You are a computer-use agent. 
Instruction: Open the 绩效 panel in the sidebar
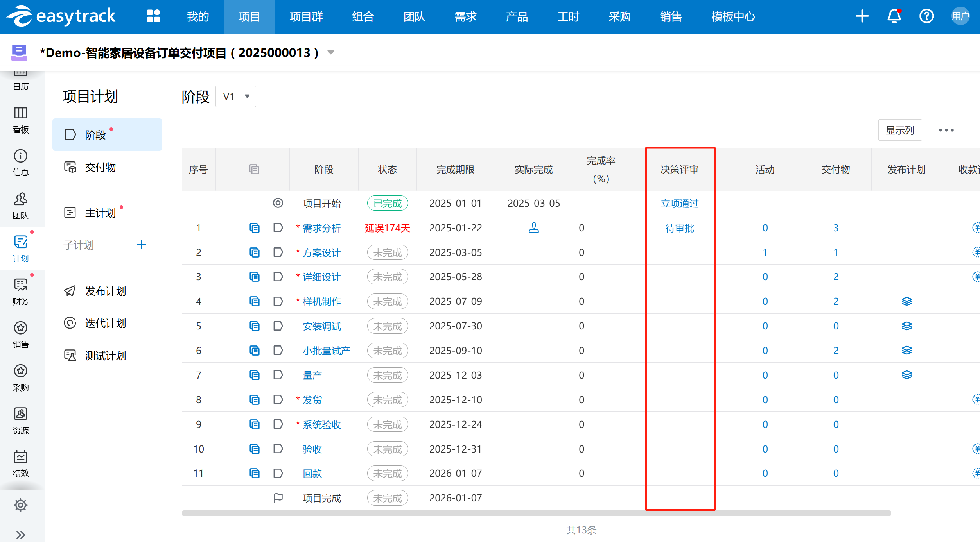[20, 463]
